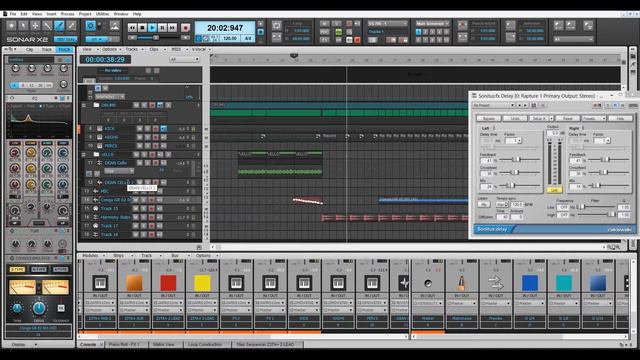Open the Right channel Factor dropdown

pos(602,141)
